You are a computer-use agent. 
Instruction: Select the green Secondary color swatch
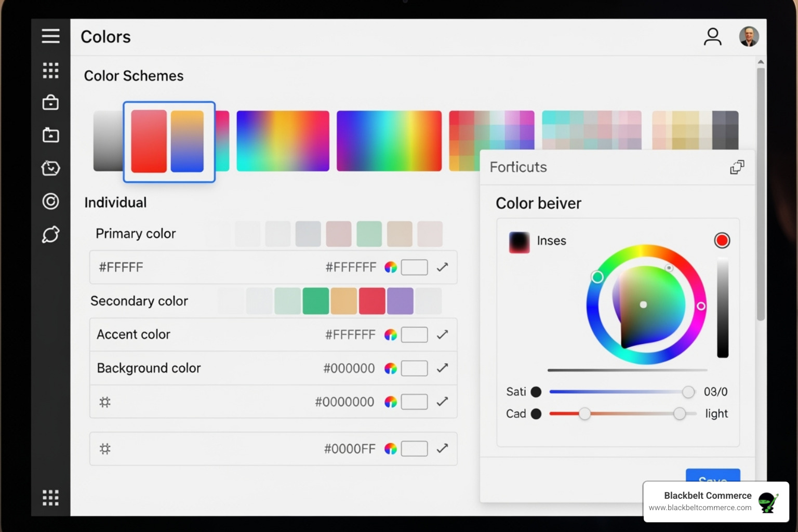[x=315, y=301]
